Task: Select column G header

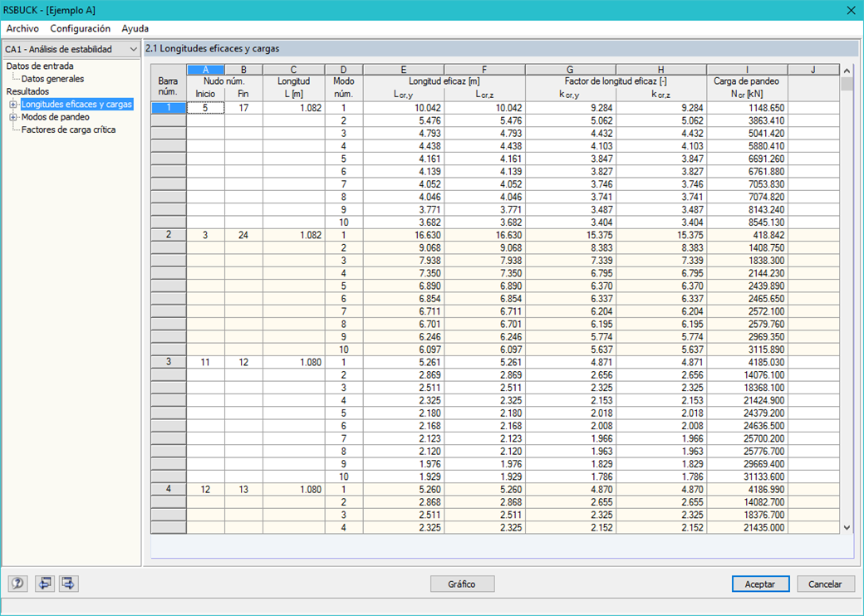Action: point(570,70)
